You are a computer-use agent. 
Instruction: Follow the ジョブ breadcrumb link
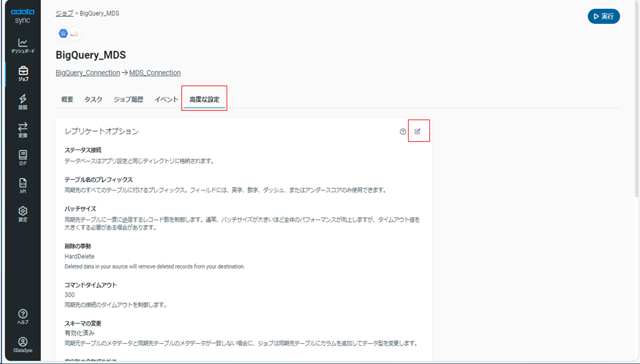[x=65, y=13]
